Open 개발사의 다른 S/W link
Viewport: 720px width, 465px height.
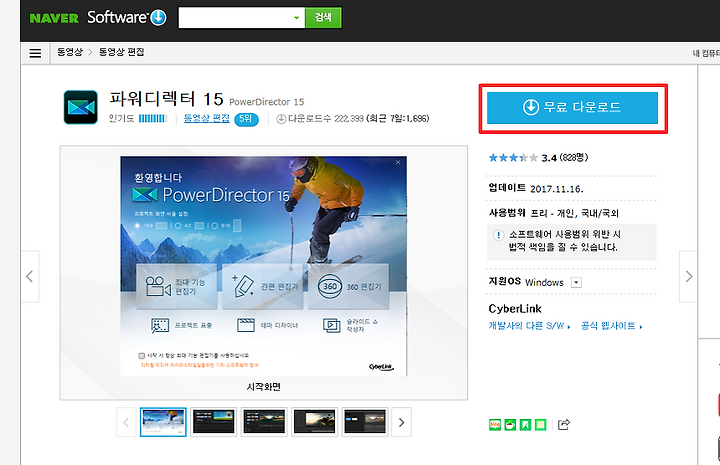point(529,326)
